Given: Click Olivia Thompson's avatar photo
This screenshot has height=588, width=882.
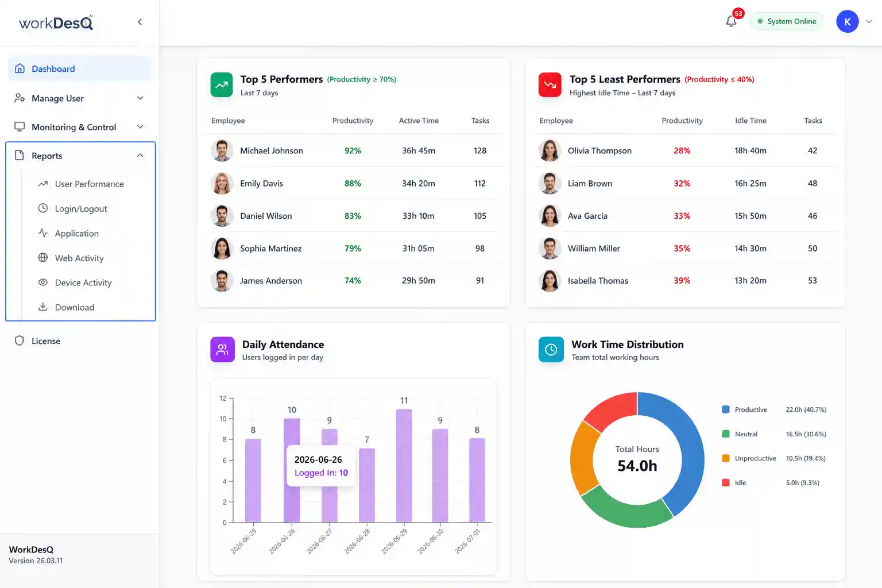Looking at the screenshot, I should 550,150.
